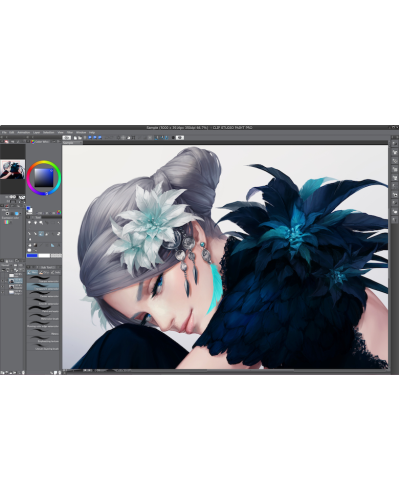Screen dimensions: 400x500
Task: Select the Watercolor brush sub tool
Action: point(43,317)
